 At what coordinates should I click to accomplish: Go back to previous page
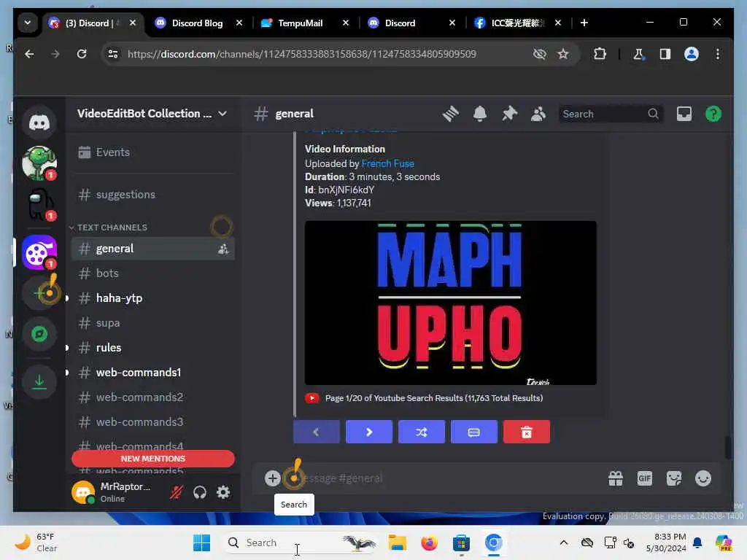click(29, 54)
